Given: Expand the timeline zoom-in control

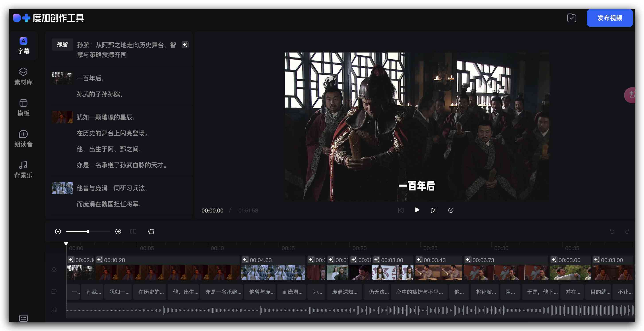Looking at the screenshot, I should tap(118, 231).
